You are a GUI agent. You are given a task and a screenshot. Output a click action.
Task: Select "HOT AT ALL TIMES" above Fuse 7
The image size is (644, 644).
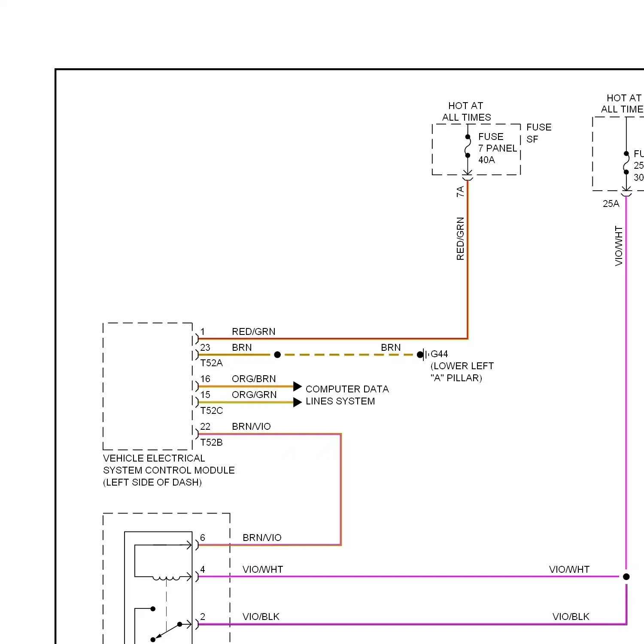(x=466, y=111)
